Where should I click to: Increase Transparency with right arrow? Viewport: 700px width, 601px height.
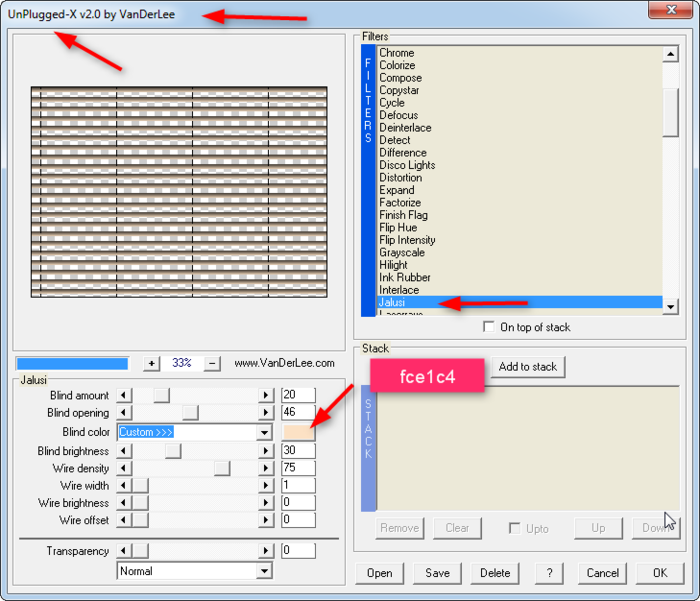coord(266,551)
